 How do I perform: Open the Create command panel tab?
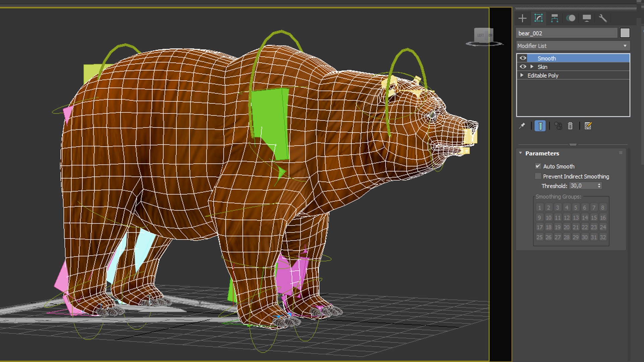[x=522, y=18]
